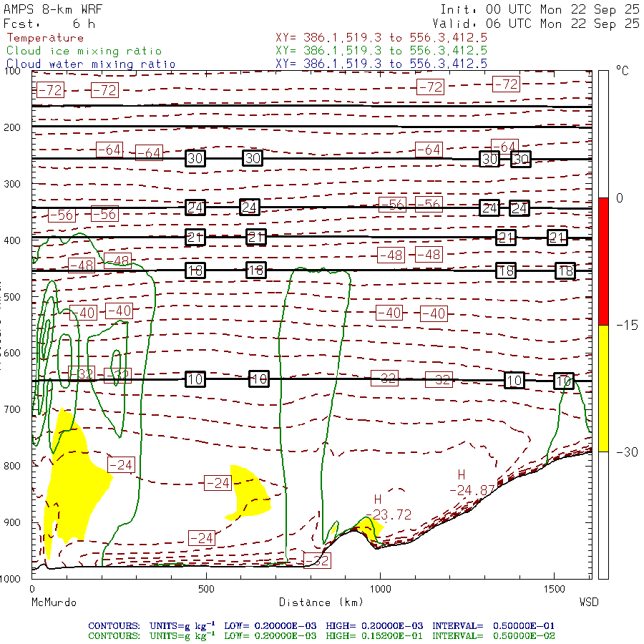Click the '500' distance axis tick label
The width and height of the screenshot is (644, 644).
[x=206, y=589]
